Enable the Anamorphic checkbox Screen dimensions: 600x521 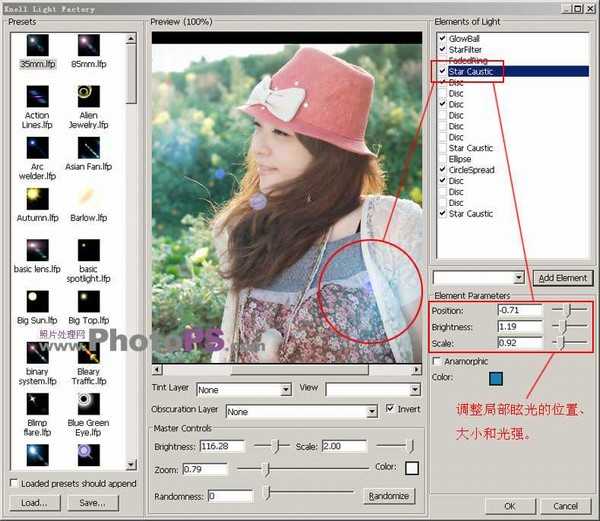437,361
